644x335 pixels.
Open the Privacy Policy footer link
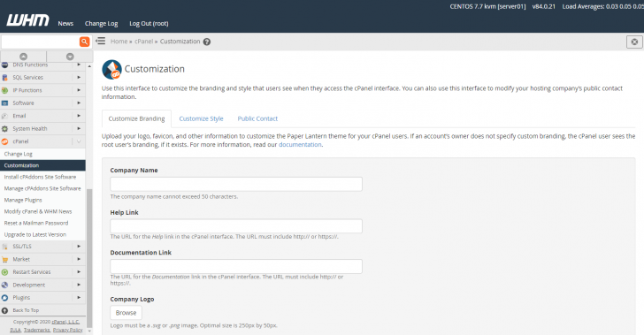pos(68,330)
